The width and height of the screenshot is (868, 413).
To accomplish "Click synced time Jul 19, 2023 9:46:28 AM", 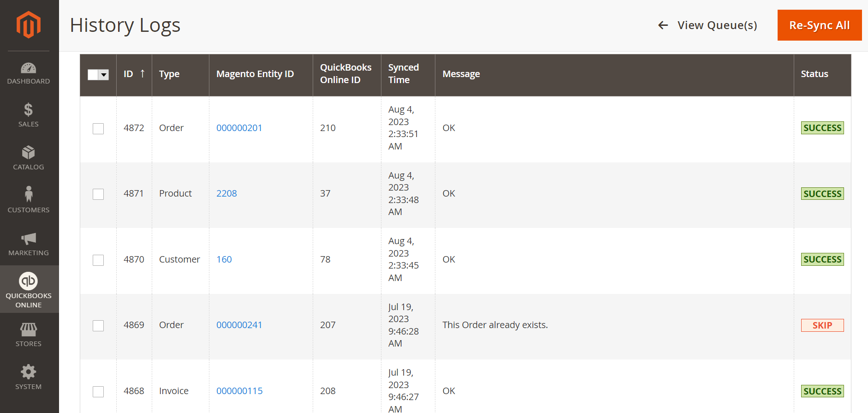I will coord(404,325).
